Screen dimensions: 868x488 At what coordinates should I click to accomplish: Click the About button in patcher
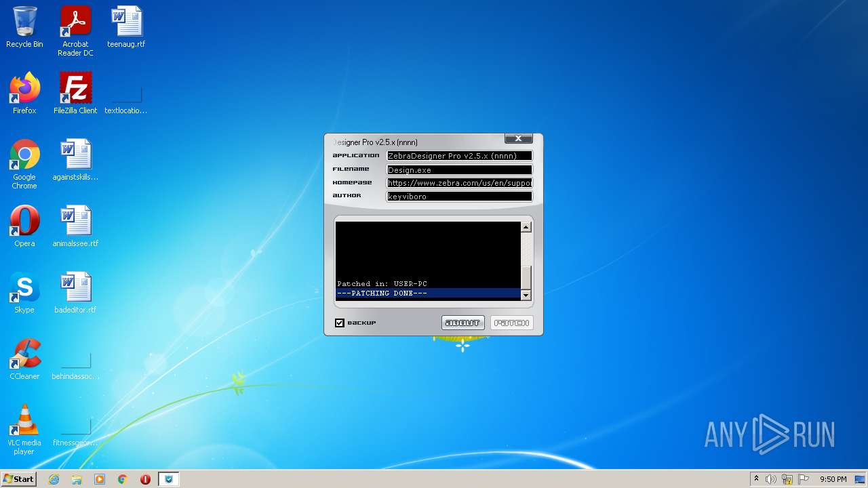462,323
